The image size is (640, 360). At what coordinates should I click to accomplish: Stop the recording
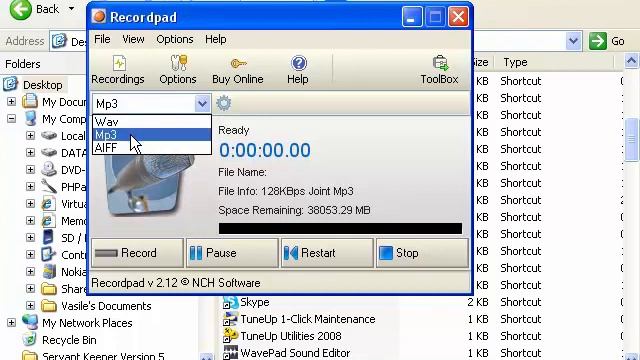point(422,253)
